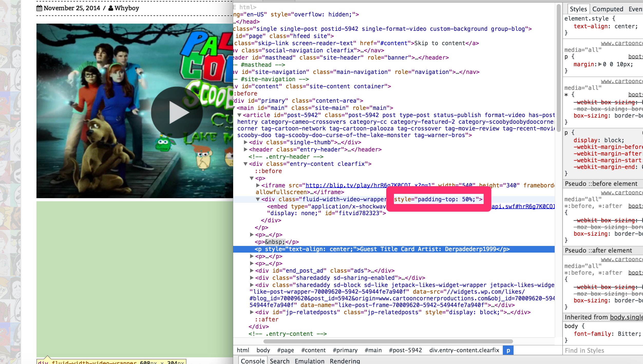The width and height of the screenshot is (643, 364).
Task: Collapse the fluid-width-video-wrapper div
Action: (x=258, y=199)
